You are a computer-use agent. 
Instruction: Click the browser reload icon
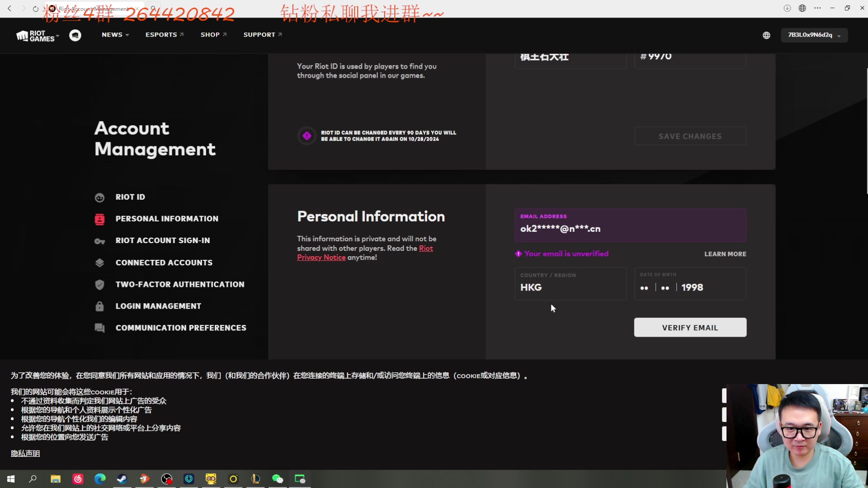(x=35, y=9)
